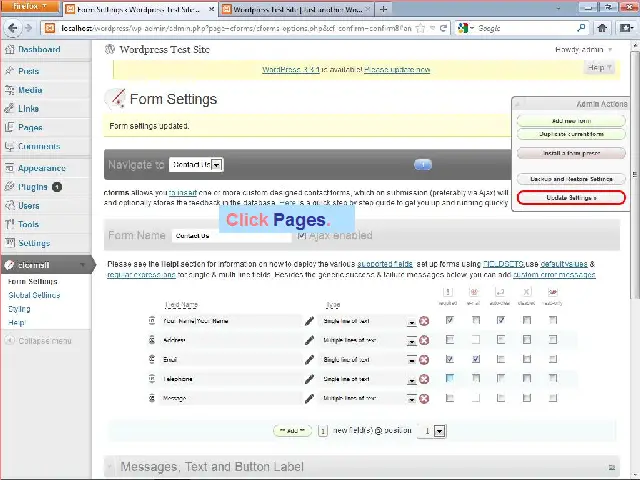Viewport: 640px width, 480px height.
Task: Click the pencil icon for Your Name field
Action: (309, 321)
